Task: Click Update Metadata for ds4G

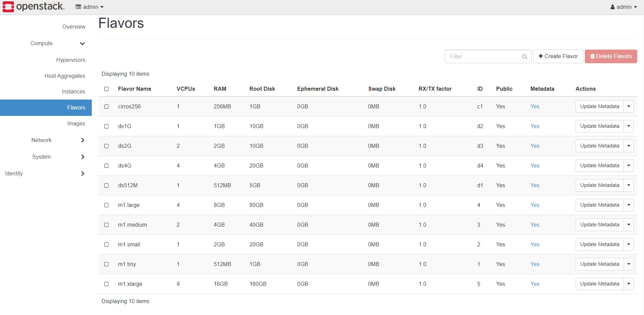Action: tap(599, 166)
